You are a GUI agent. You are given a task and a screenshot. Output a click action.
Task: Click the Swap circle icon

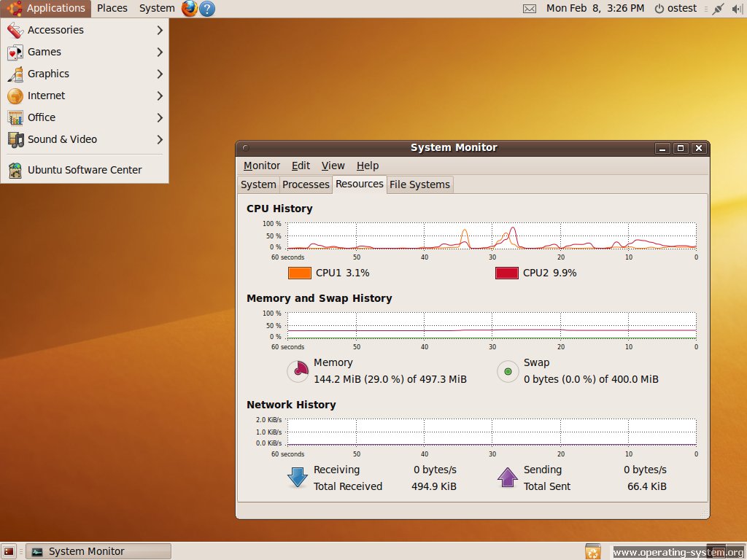click(x=508, y=371)
